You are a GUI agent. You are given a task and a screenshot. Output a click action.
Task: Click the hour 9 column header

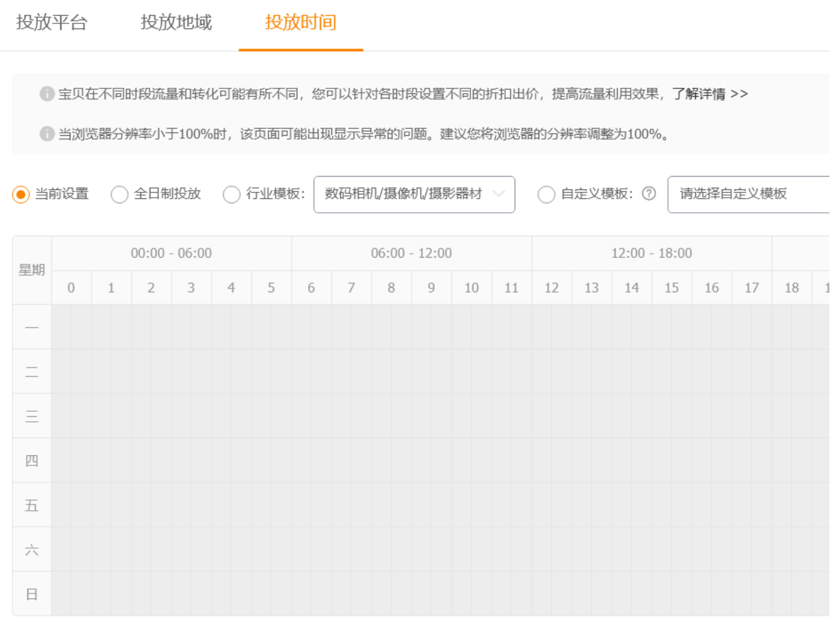pos(431,288)
